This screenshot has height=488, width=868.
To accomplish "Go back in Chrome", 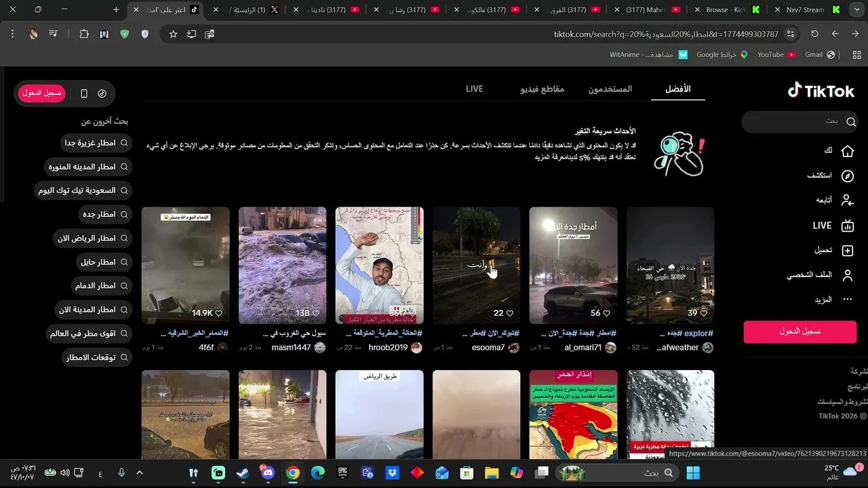I will point(835,34).
